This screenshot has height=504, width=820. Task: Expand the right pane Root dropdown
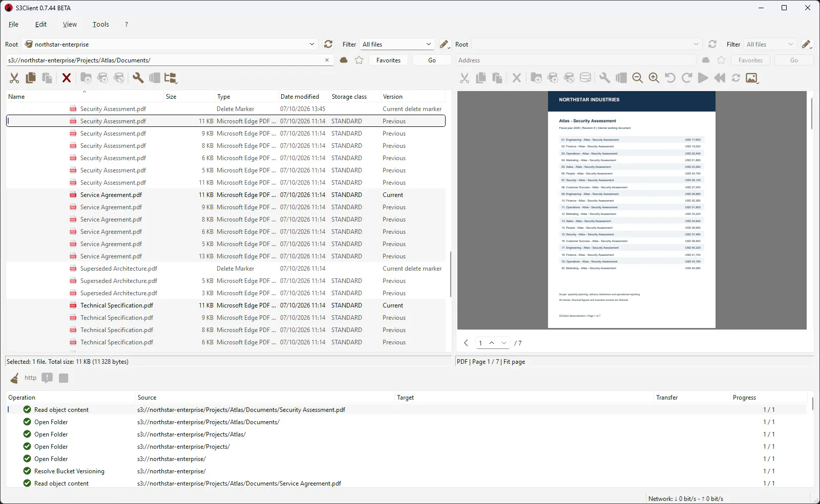(x=696, y=45)
